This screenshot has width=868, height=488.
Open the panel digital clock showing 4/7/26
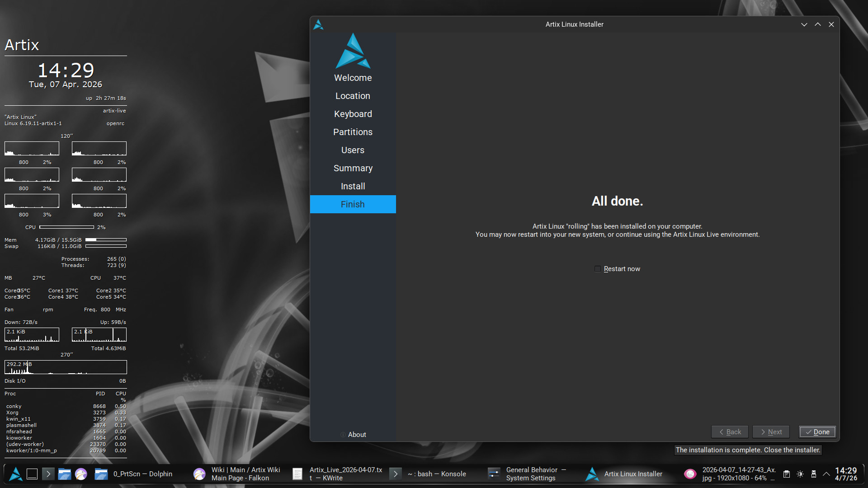846,474
